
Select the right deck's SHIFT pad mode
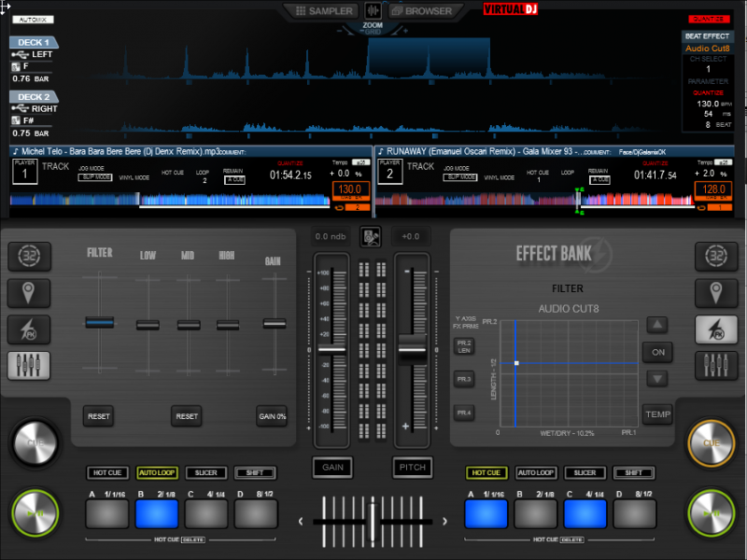tap(634, 473)
